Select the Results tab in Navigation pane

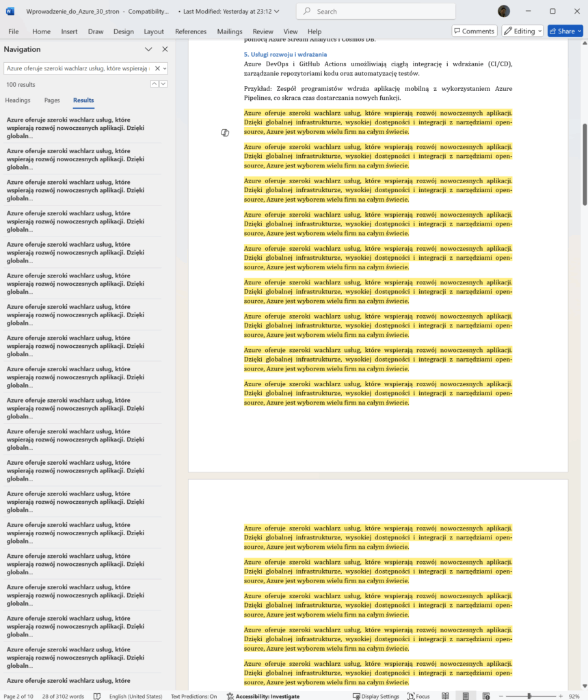pos(83,100)
